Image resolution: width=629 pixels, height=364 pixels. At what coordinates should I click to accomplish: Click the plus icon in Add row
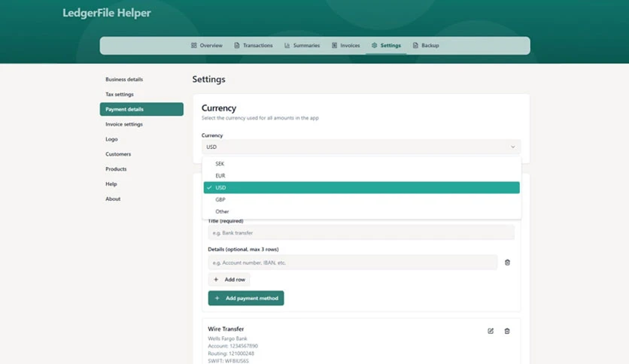pos(216,280)
